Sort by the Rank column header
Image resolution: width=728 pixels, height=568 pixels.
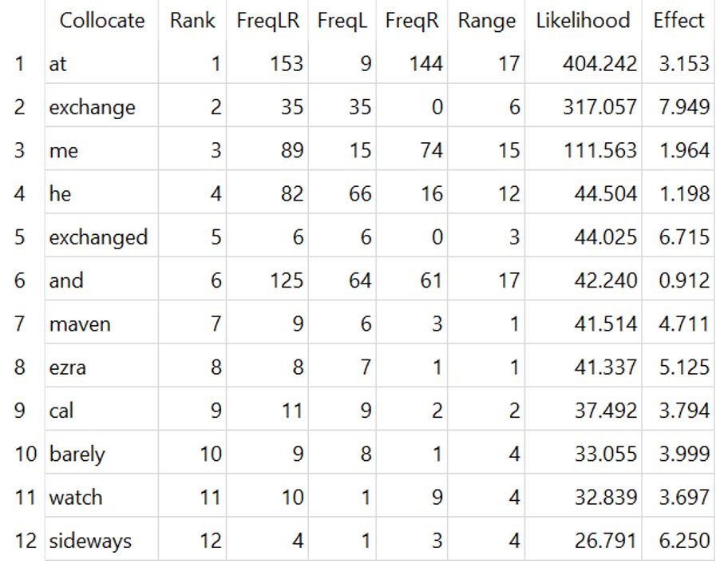pos(192,21)
